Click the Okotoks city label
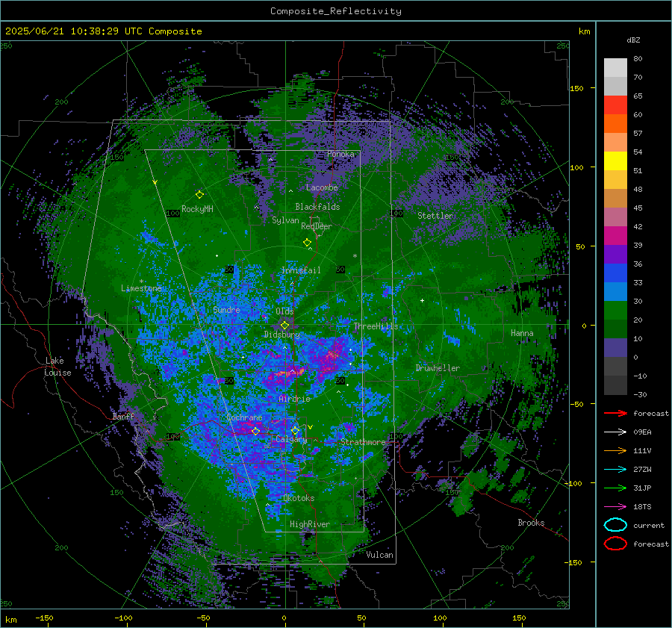The height and width of the screenshot is (628, 672). click(x=299, y=498)
